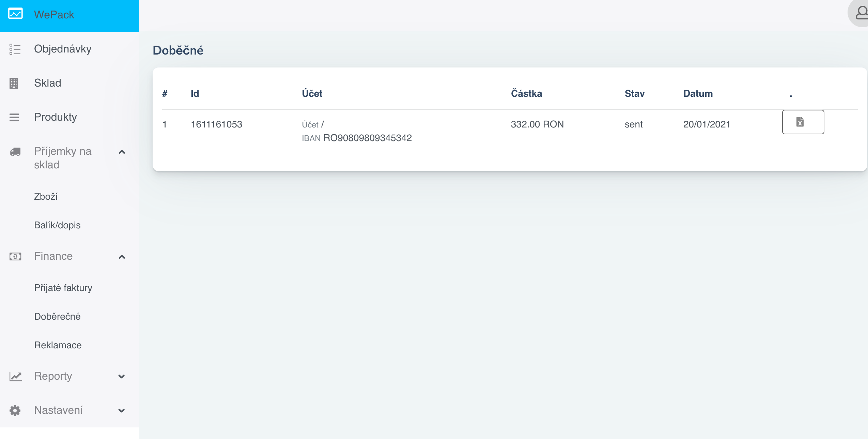Select the amount 332.00 RON
The height and width of the screenshot is (439, 868).
point(537,124)
